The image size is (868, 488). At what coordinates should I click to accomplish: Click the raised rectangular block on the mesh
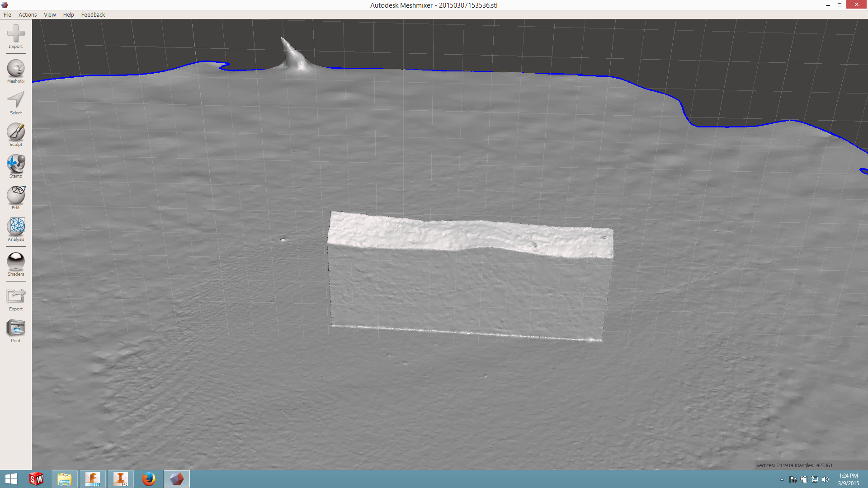(470, 276)
